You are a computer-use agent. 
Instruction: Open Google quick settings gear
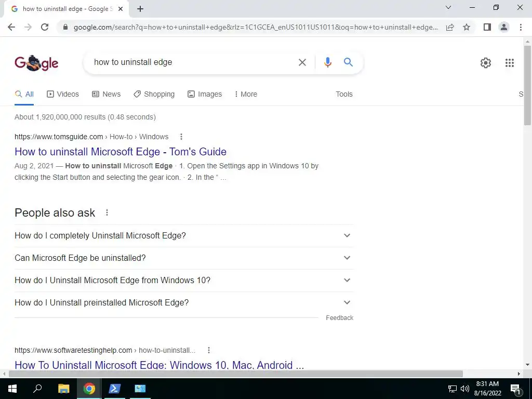pyautogui.click(x=486, y=63)
